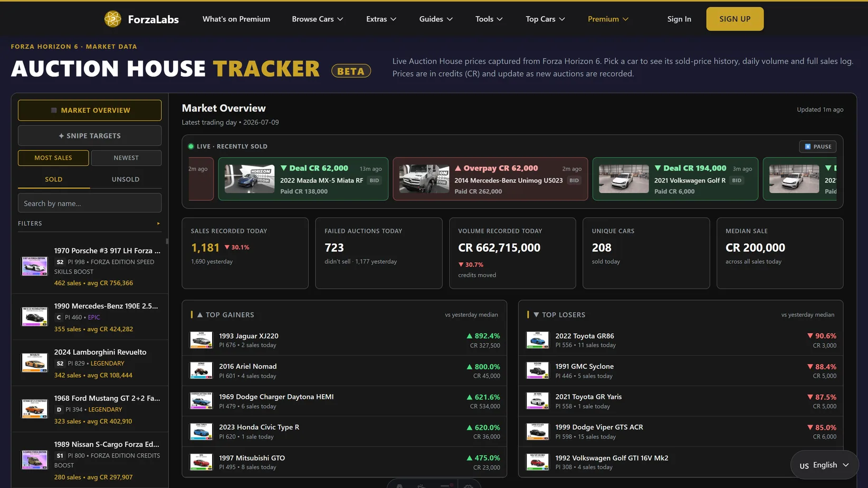Click the ForzaLabs logo icon
Image resolution: width=868 pixels, height=488 pixels.
(x=112, y=19)
